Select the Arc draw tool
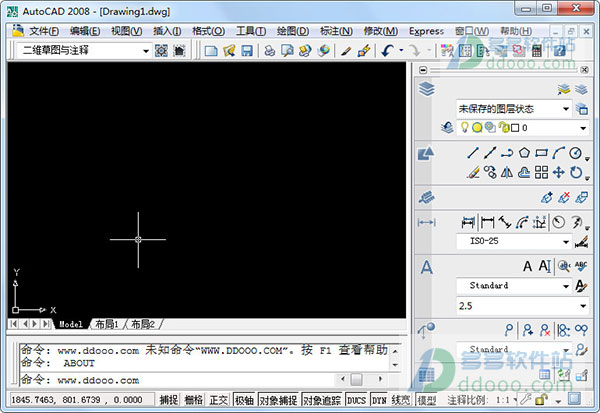 (x=558, y=153)
